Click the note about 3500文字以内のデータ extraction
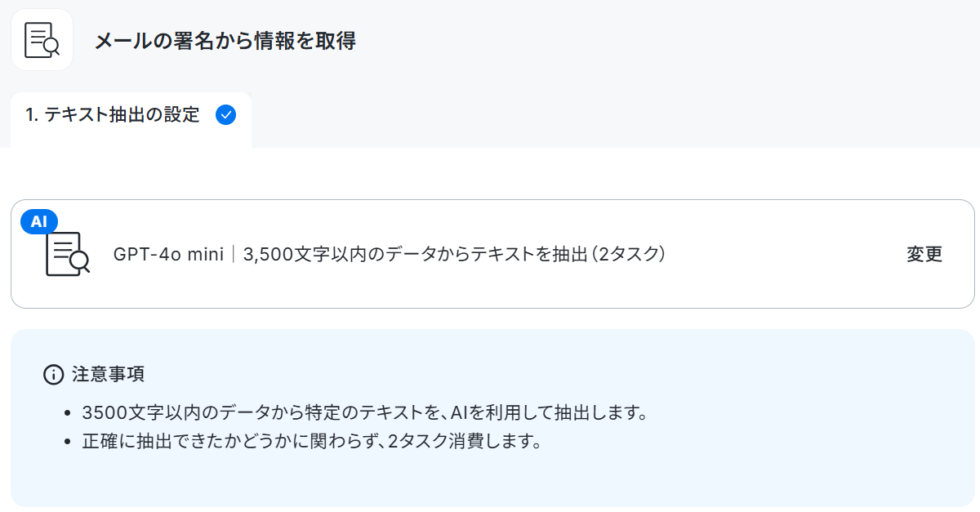The image size is (980, 512). coord(365,412)
